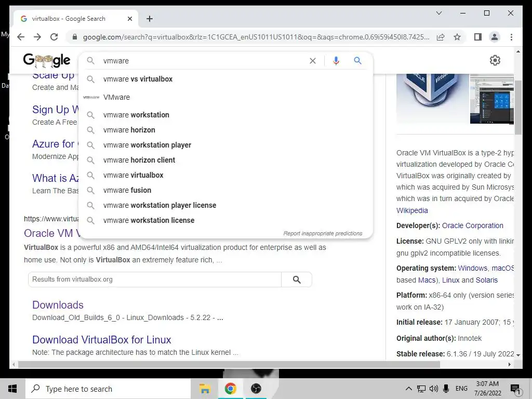
Task: Open network status tray icon
Action: pyautogui.click(x=421, y=389)
